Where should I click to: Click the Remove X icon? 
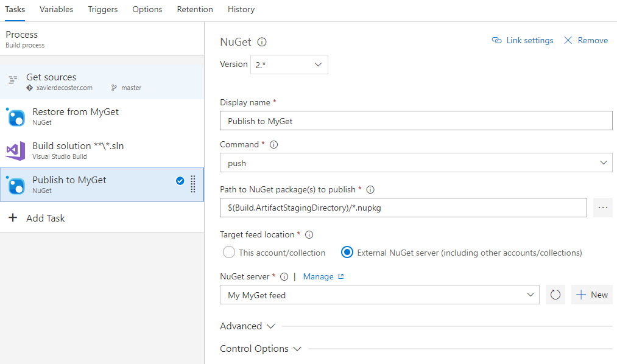coord(568,41)
